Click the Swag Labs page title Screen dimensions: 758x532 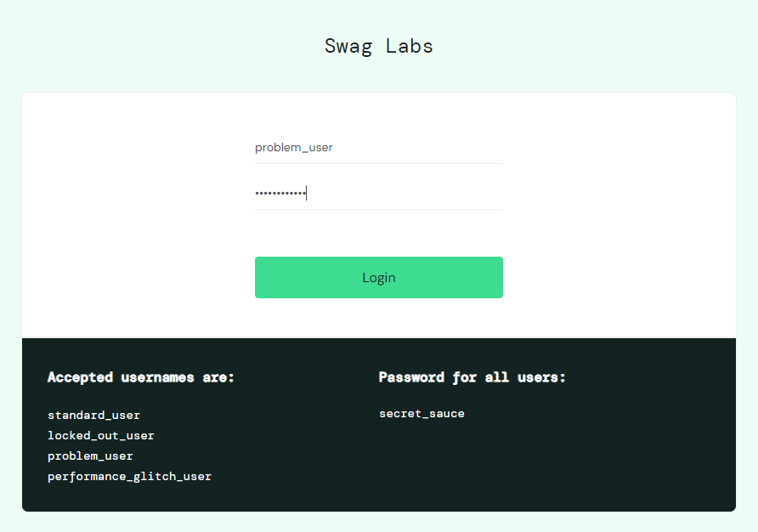pyautogui.click(x=378, y=46)
